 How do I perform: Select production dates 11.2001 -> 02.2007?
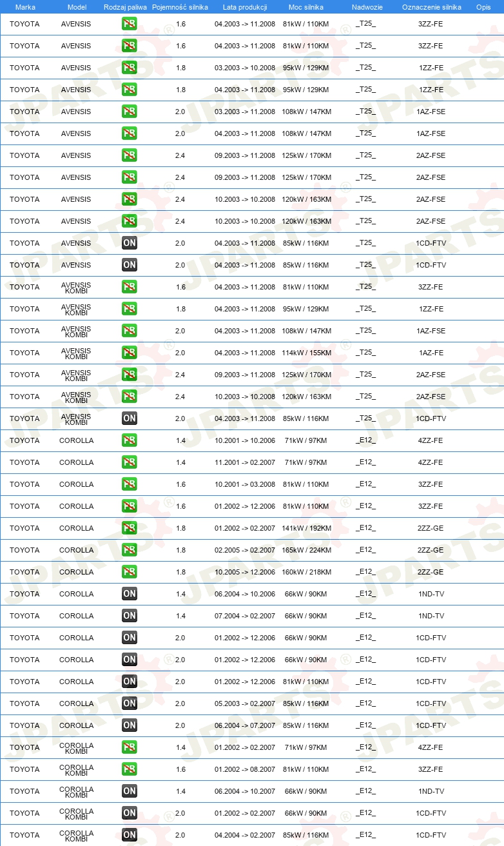coord(245,462)
